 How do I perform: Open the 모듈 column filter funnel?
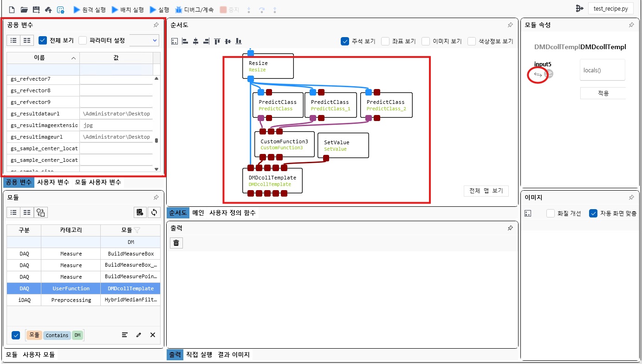click(x=137, y=230)
